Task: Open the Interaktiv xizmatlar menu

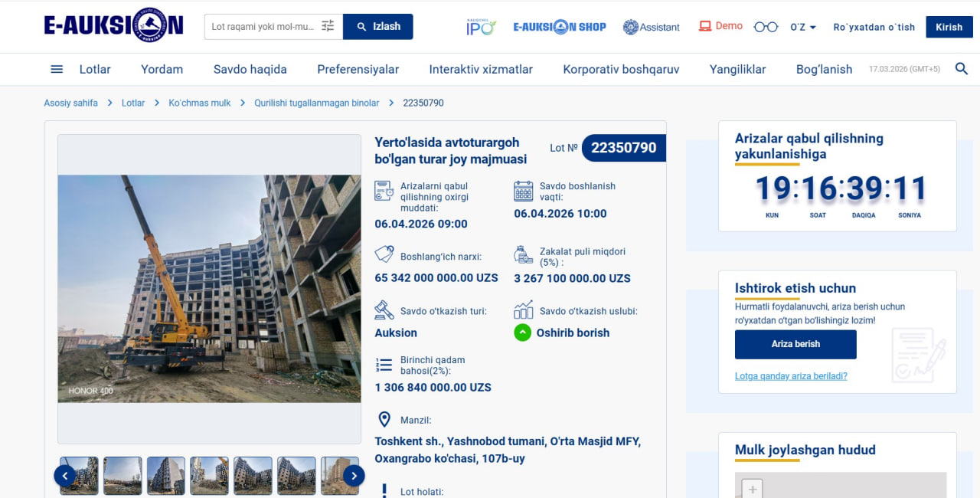Action: point(480,69)
